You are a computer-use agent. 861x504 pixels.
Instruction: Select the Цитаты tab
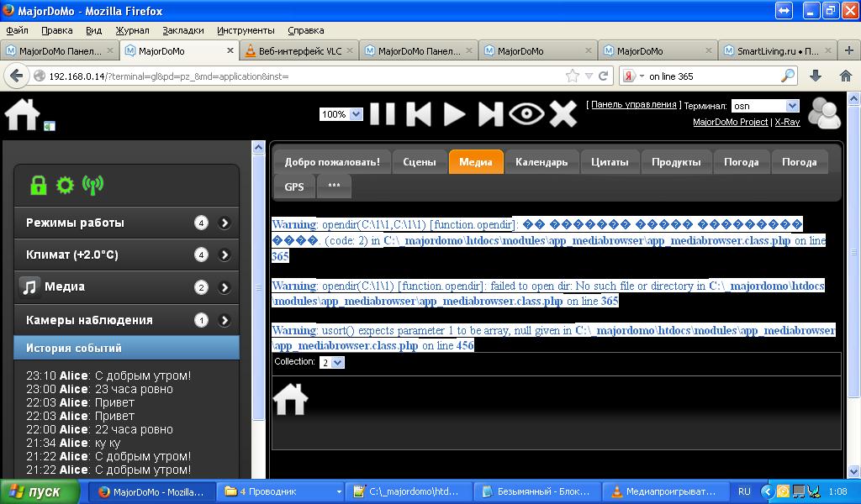pos(610,162)
